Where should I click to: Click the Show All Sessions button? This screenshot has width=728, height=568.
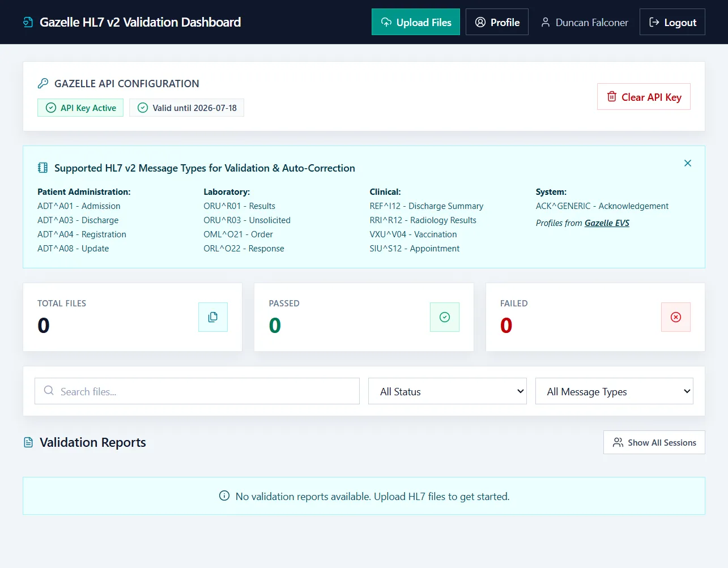pos(654,442)
